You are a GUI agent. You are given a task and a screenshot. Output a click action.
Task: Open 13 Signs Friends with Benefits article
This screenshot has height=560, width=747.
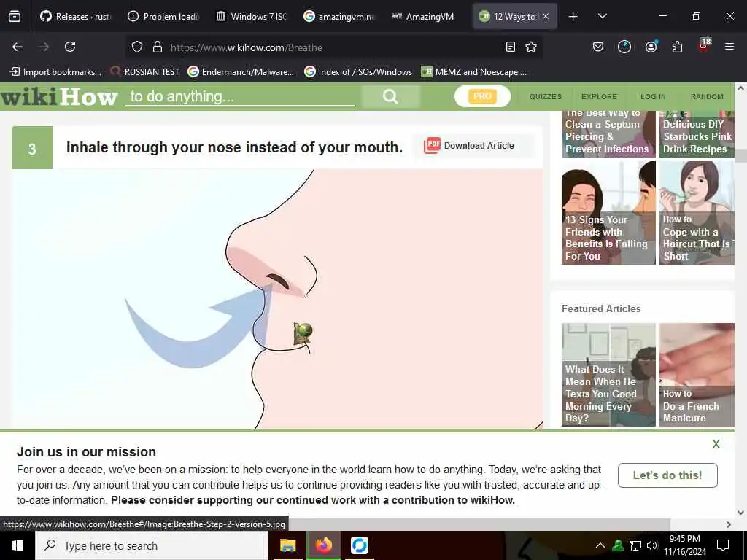[608, 213]
